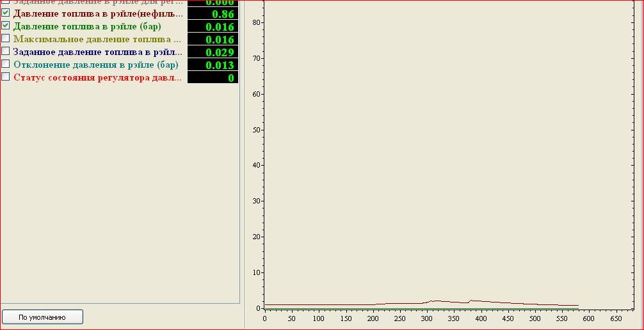Click the 'По умолчанию' button
644x330 pixels.
(x=42, y=317)
